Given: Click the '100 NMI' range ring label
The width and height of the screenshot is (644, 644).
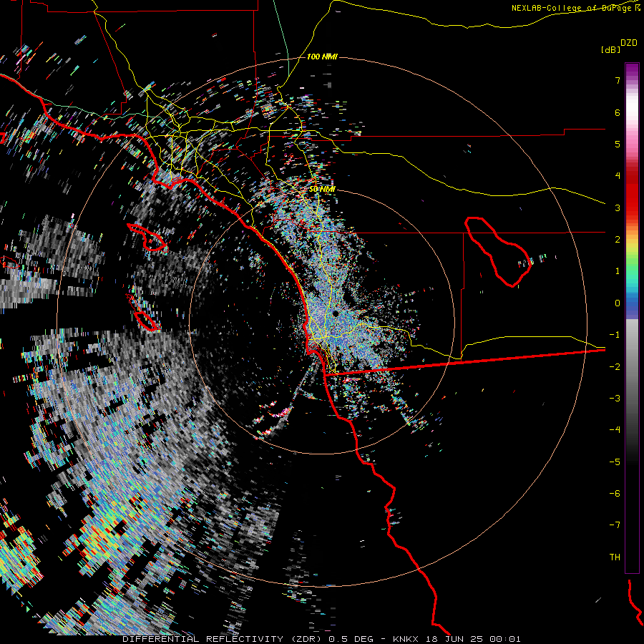Looking at the screenshot, I should (x=322, y=57).
